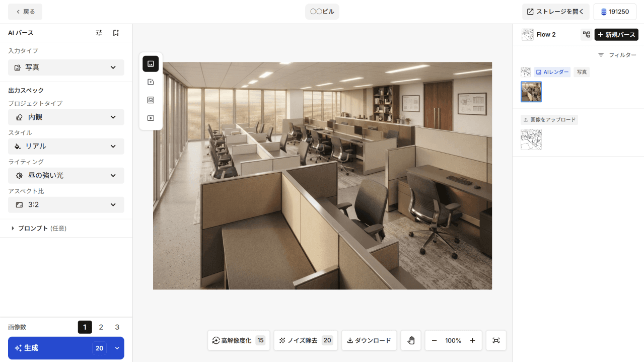Viewport: 644px width, 362px height.
Task: Click the main rendered office image
Action: pos(322,176)
